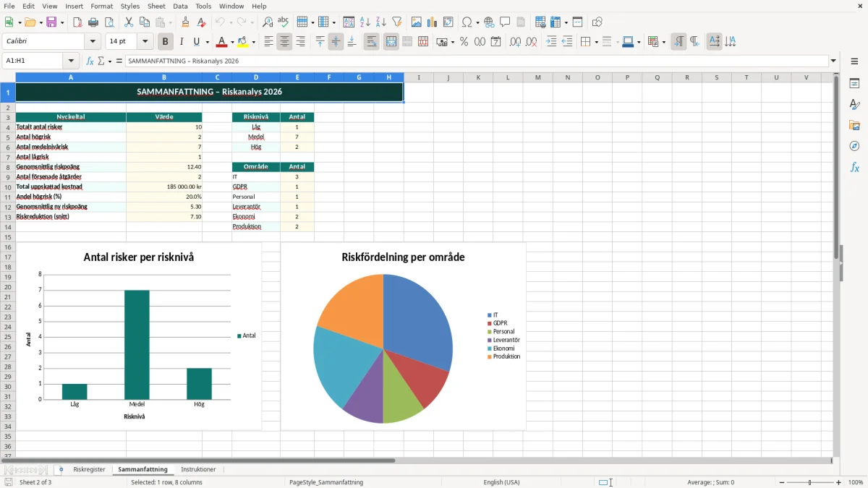Click the Clone Formatting paintbrush icon

click(186, 22)
